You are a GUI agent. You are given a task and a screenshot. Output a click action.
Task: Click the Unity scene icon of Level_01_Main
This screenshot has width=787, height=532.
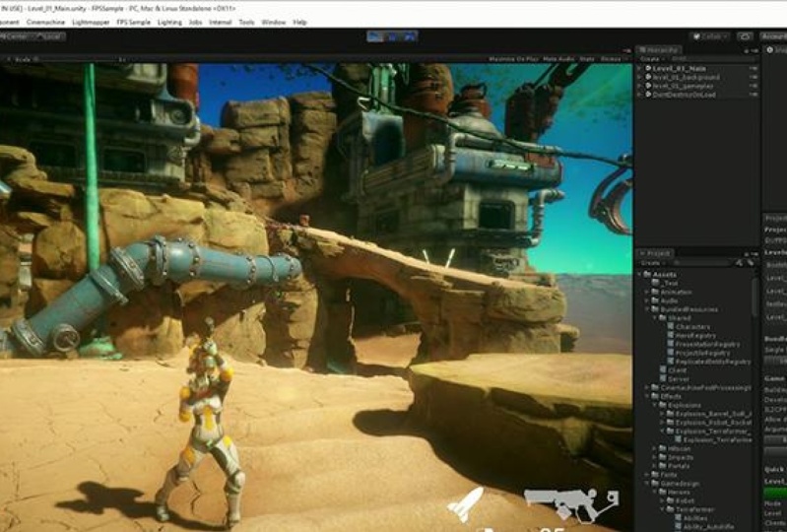point(648,68)
